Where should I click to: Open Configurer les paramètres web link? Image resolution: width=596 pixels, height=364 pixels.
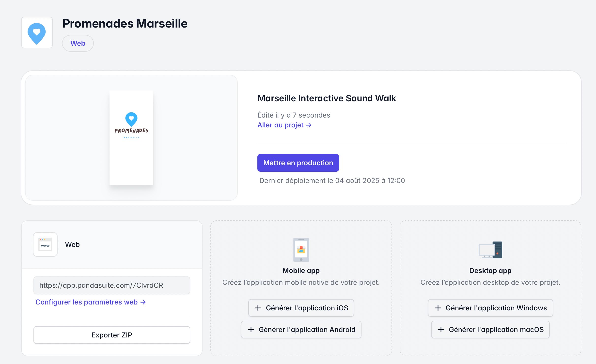91,302
